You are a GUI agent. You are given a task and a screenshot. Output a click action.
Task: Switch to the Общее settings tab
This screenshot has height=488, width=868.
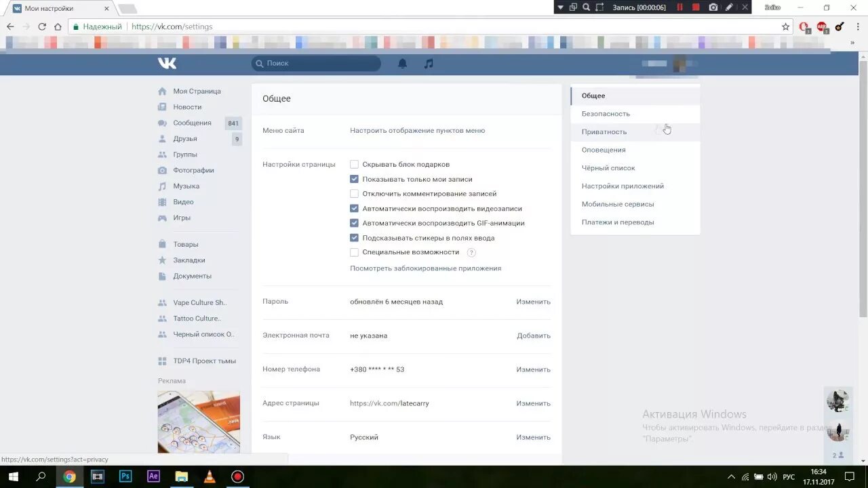click(x=635, y=96)
